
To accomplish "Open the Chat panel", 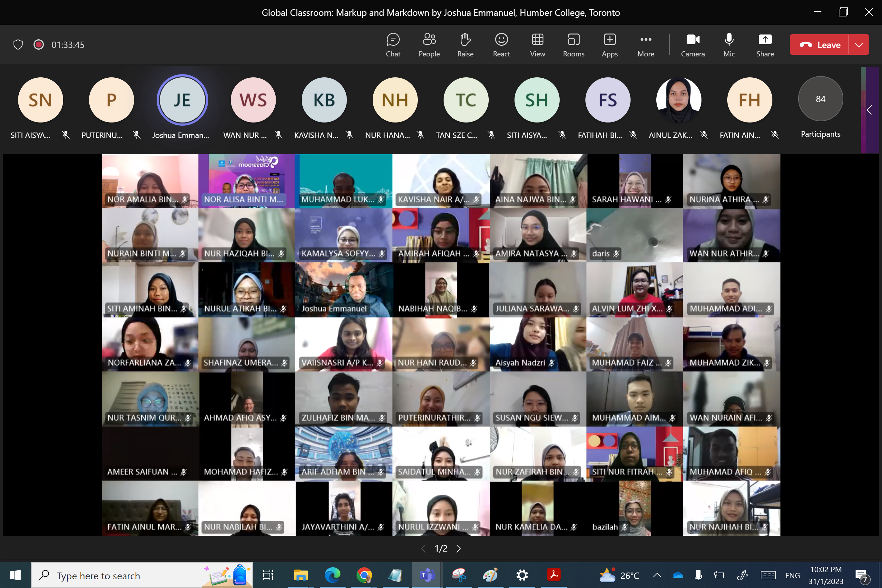I will 393,45.
